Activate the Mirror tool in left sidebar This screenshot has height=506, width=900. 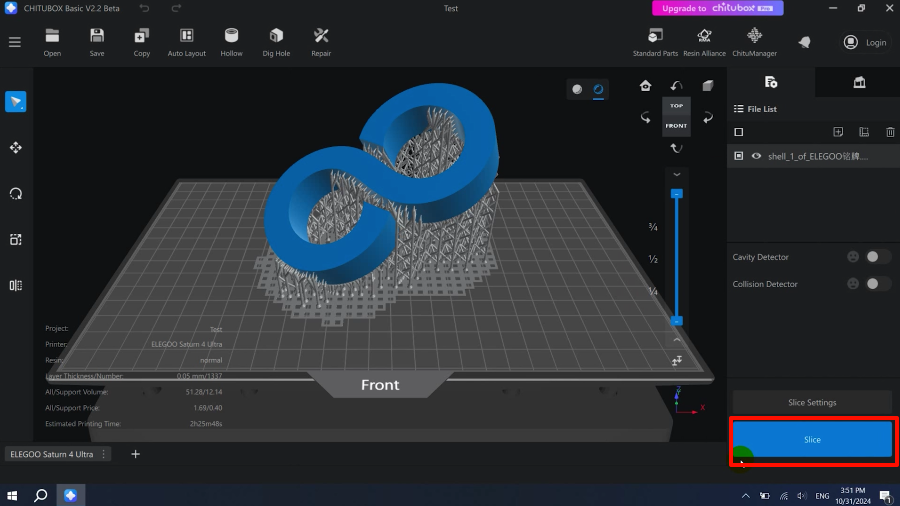(15, 285)
